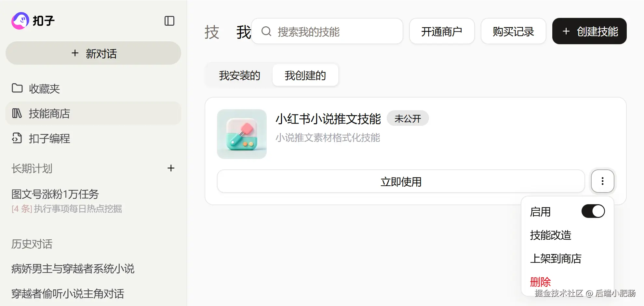Screen dimensions: 644x306
Task: Choose 上架到商店 in the menu
Action: [x=556, y=259]
